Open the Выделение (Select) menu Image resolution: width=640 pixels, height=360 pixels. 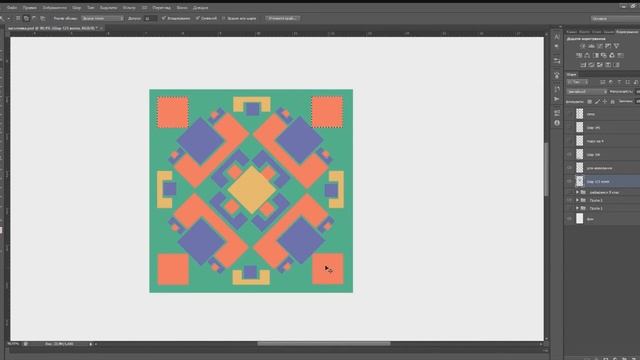(108, 7)
